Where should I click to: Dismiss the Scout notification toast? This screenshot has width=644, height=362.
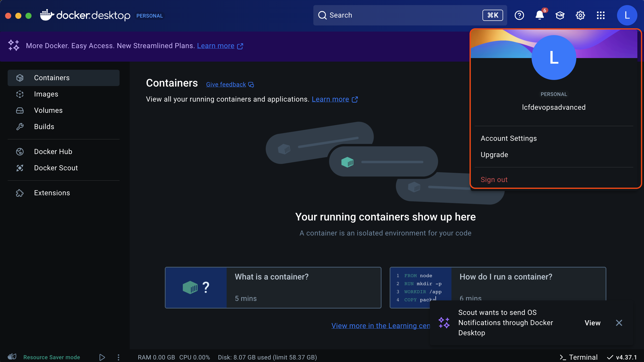[x=619, y=323]
